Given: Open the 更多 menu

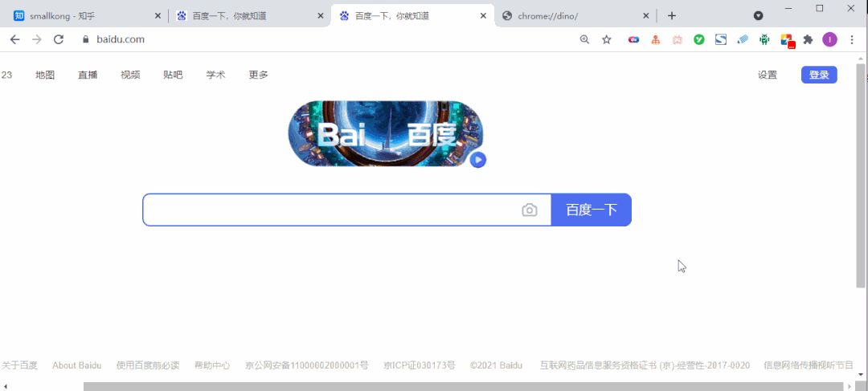Looking at the screenshot, I should click(x=259, y=75).
